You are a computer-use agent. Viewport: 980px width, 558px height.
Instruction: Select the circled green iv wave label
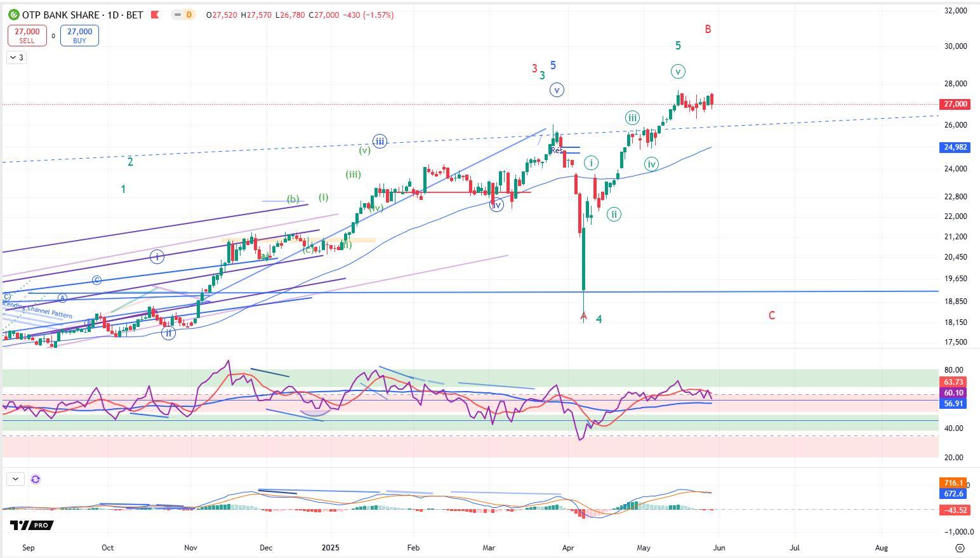[651, 164]
